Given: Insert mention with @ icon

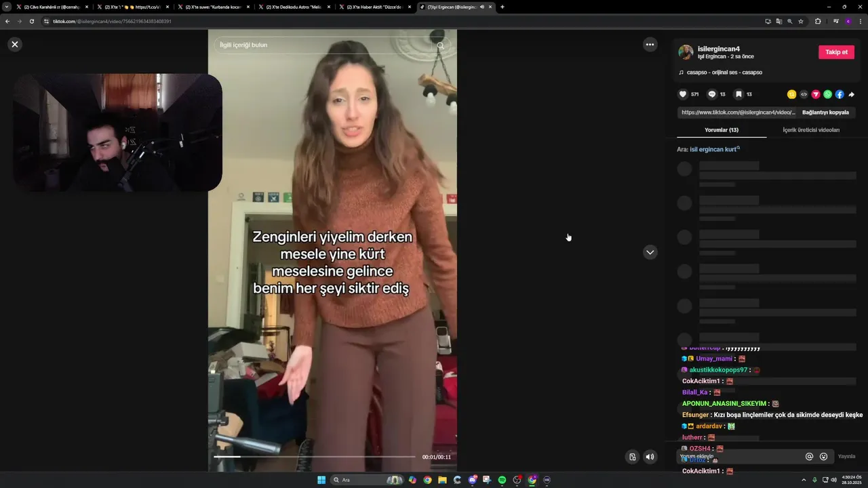Looking at the screenshot, I should [x=809, y=457].
